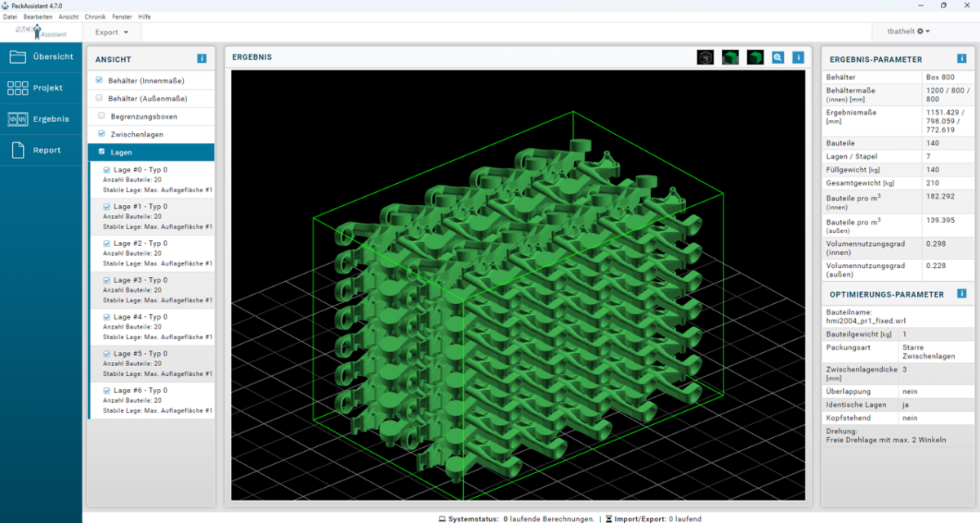
Task: Enable the Begrenzungsboxen checkbox
Action: pyautogui.click(x=100, y=115)
